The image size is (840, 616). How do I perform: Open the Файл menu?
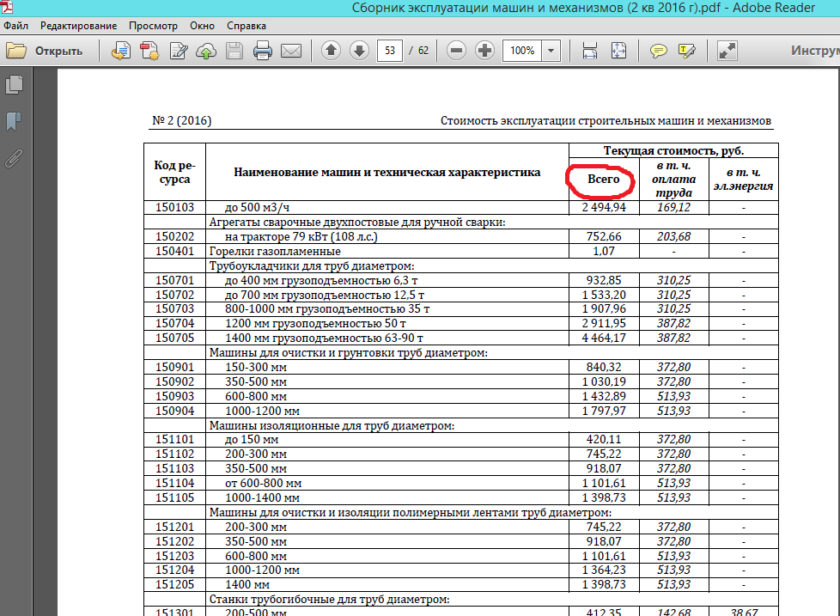click(x=15, y=26)
